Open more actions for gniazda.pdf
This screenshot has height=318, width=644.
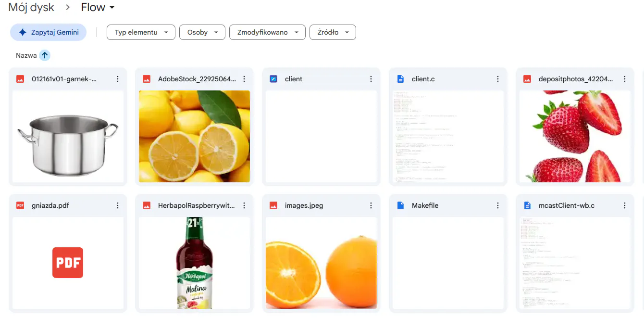[x=117, y=205]
